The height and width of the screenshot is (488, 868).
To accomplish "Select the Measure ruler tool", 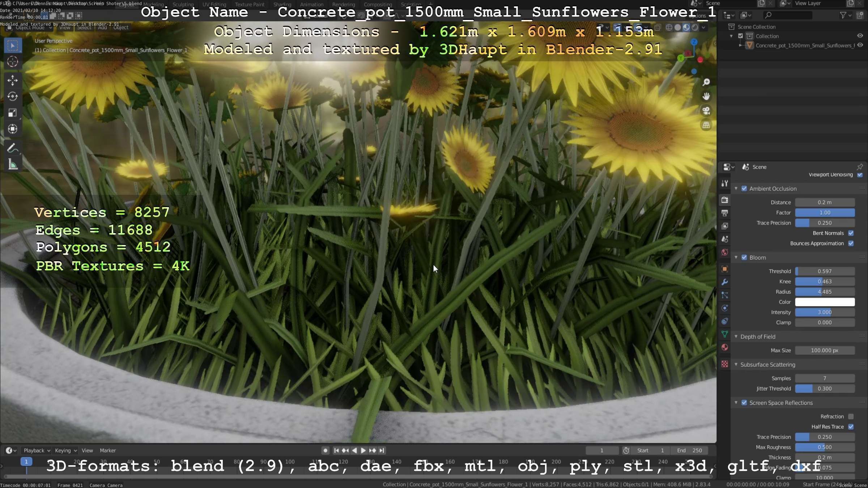I will pyautogui.click(x=13, y=164).
